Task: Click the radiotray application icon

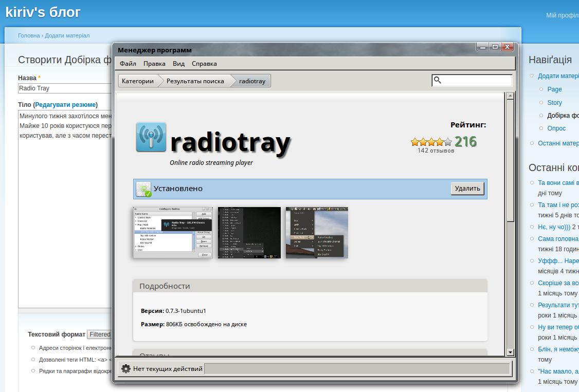Action: point(151,137)
